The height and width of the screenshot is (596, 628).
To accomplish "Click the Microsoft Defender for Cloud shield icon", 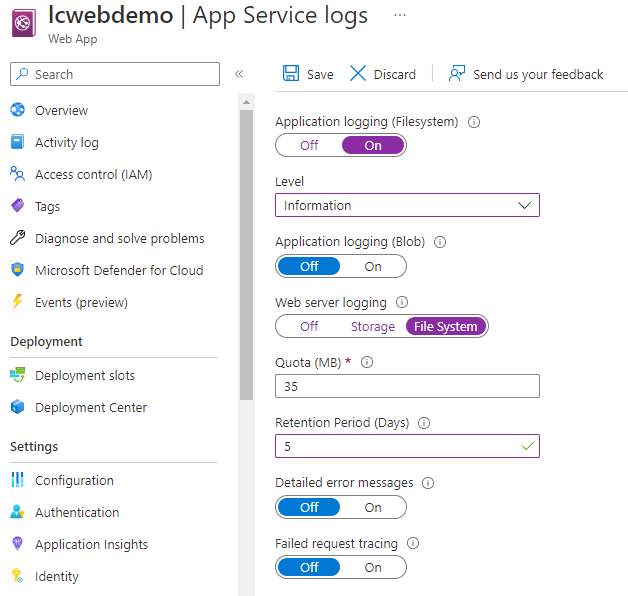I will [18, 270].
